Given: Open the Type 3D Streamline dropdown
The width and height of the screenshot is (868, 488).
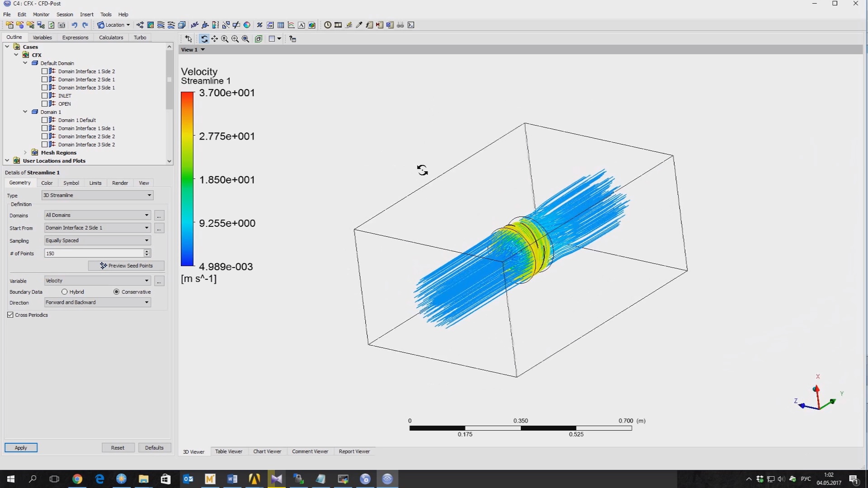Looking at the screenshot, I should (98, 195).
